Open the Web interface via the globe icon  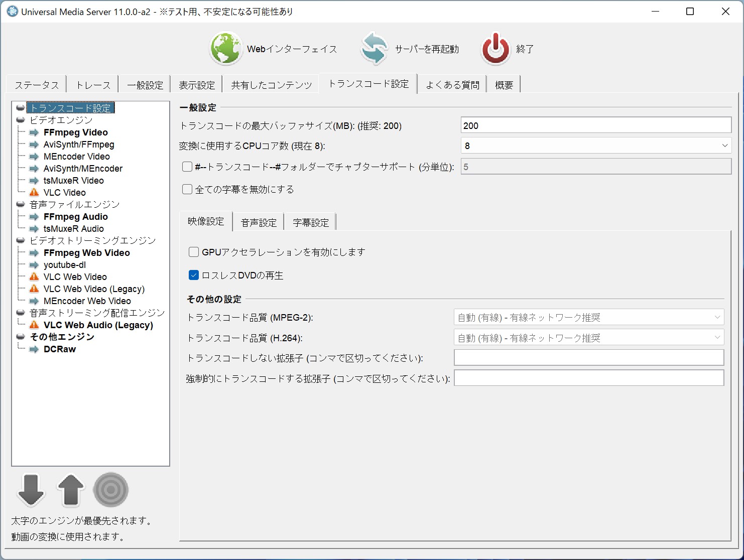tap(225, 48)
